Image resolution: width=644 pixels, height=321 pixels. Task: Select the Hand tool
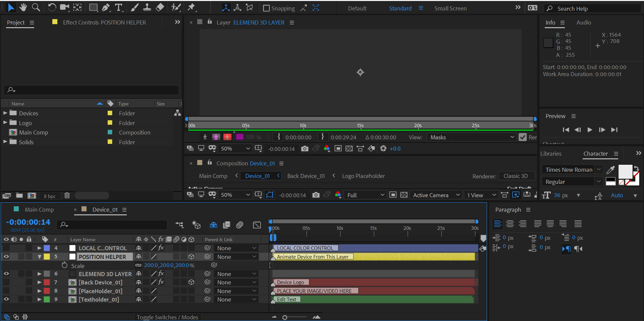point(23,7)
